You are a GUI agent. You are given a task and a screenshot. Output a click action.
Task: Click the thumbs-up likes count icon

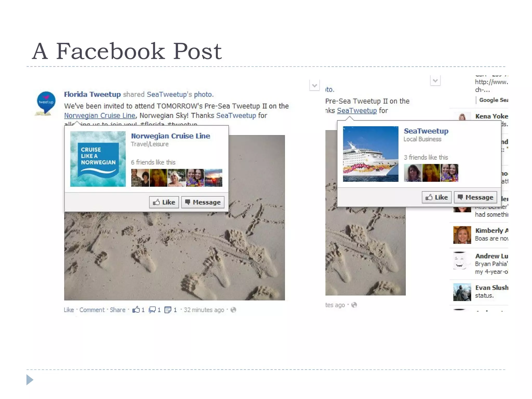[x=136, y=309]
